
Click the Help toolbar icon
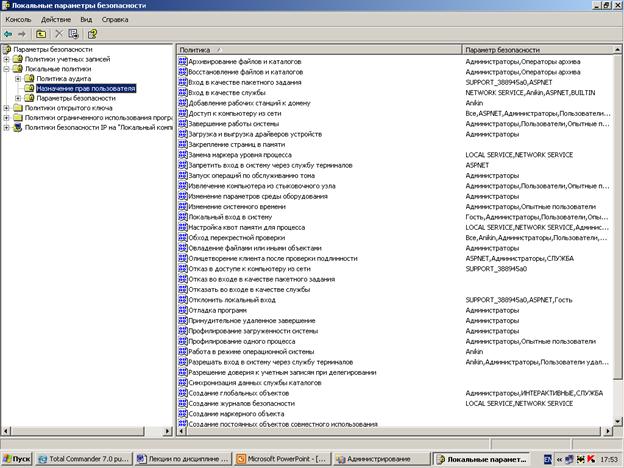(92, 34)
